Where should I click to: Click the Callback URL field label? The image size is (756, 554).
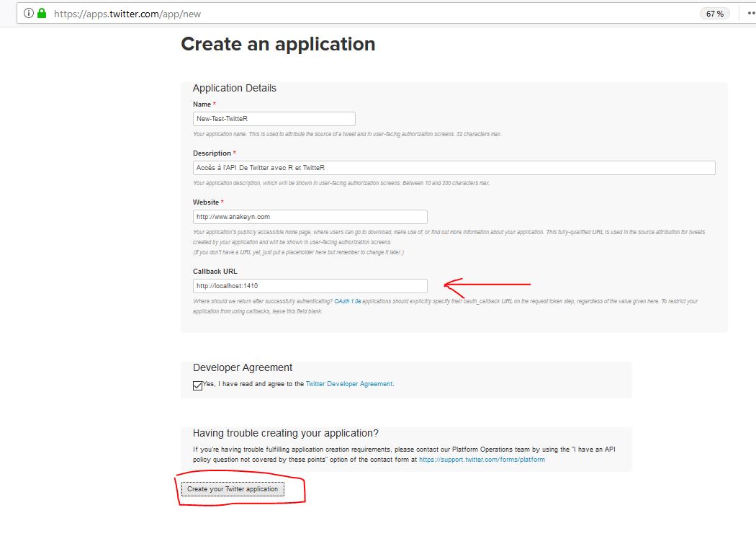pyautogui.click(x=215, y=271)
